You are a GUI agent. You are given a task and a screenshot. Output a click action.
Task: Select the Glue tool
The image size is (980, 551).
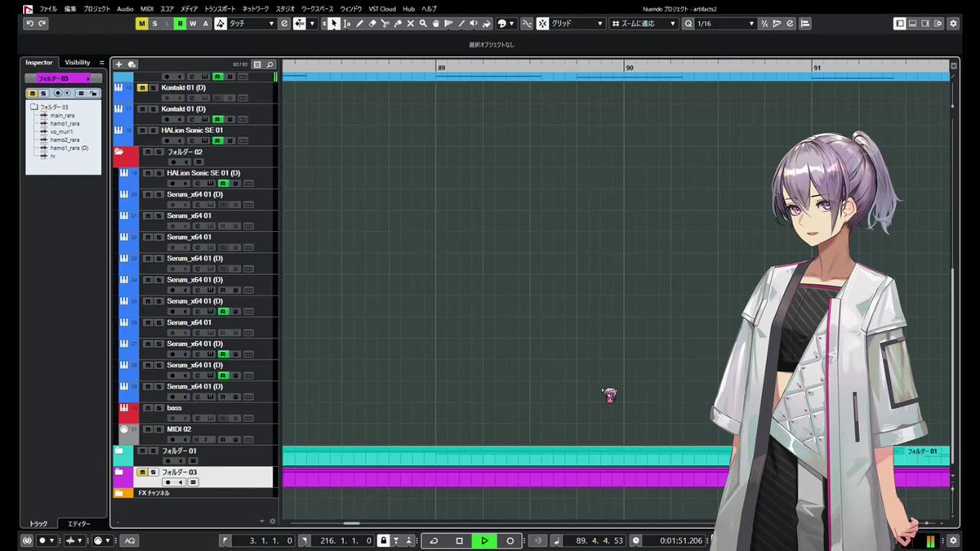[x=398, y=24]
